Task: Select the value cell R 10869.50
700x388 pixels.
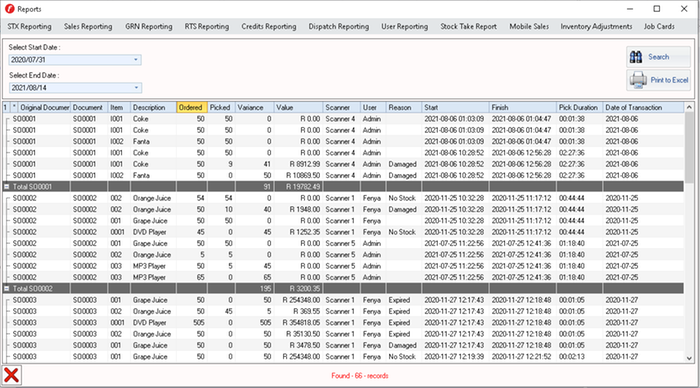Action: 298,175
